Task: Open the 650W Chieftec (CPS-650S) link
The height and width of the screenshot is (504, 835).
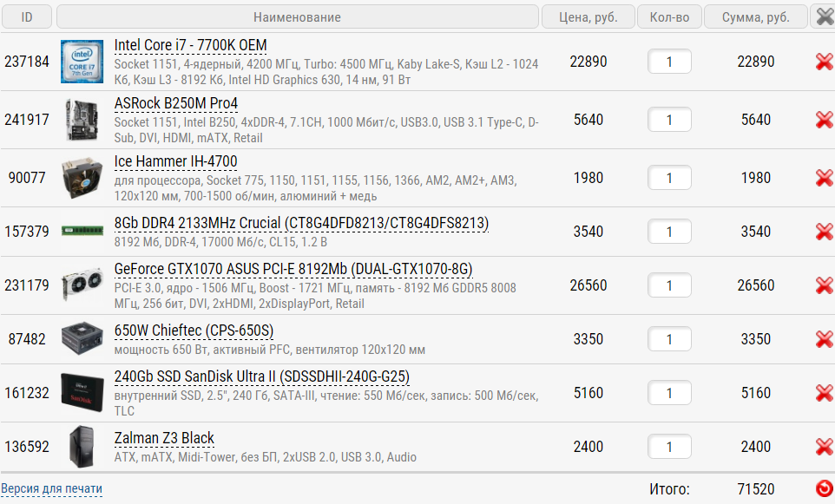Action: tap(194, 331)
